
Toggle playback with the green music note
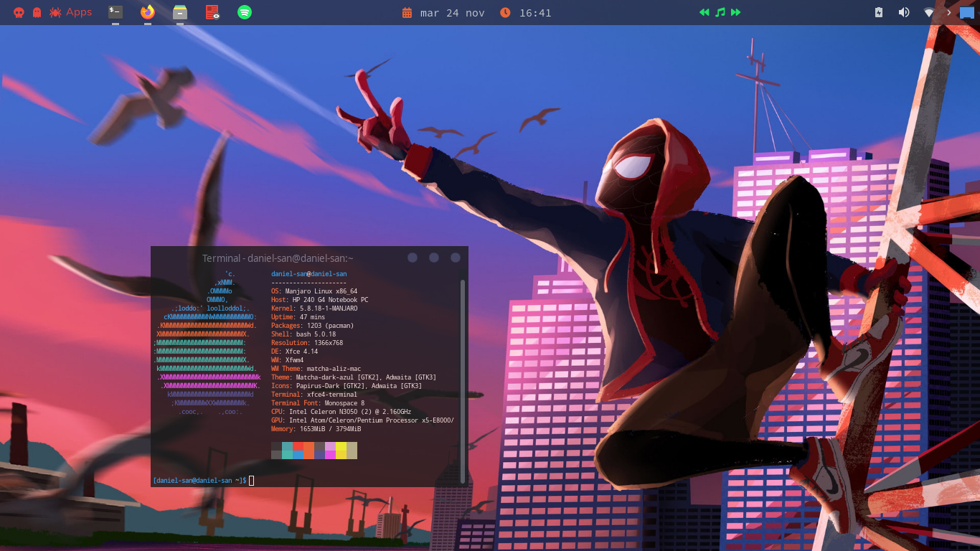pos(720,12)
